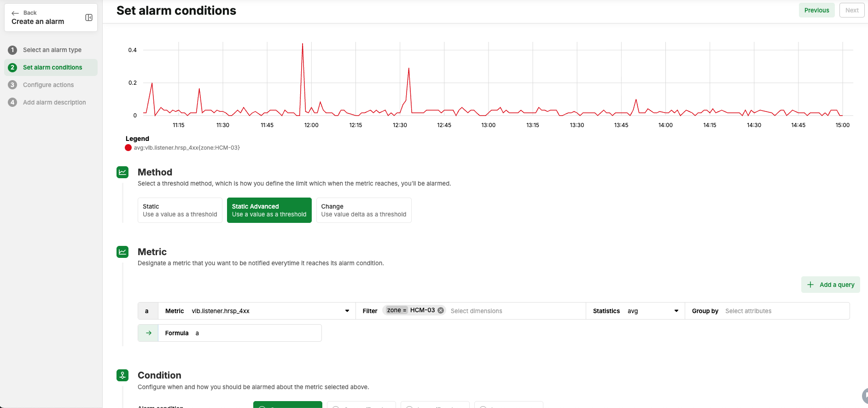Click the red legend color dot

pyautogui.click(x=128, y=148)
